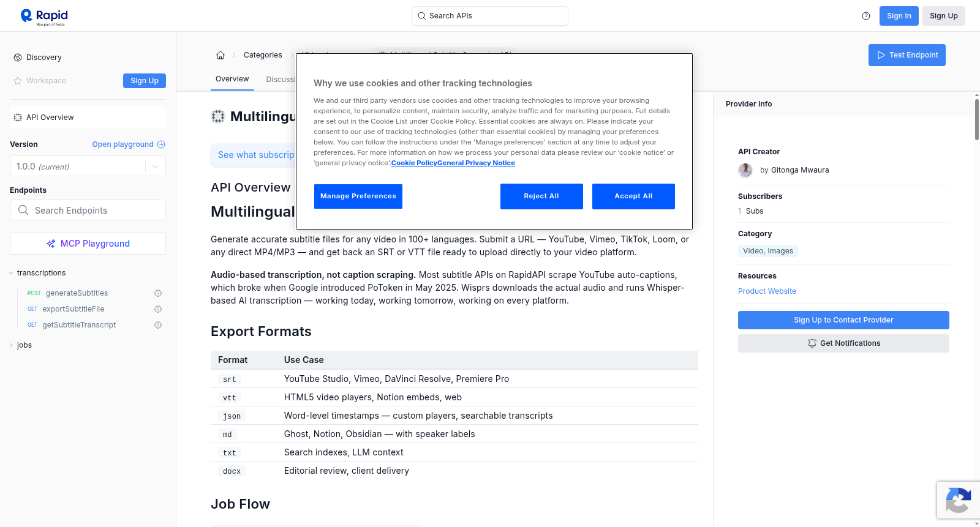
Task: Click Sign Up to Contact Provider
Action: click(x=843, y=320)
